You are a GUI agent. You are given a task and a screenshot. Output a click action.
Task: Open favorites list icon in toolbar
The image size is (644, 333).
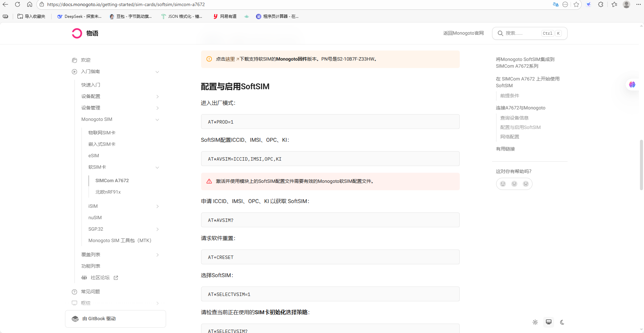(x=614, y=4)
